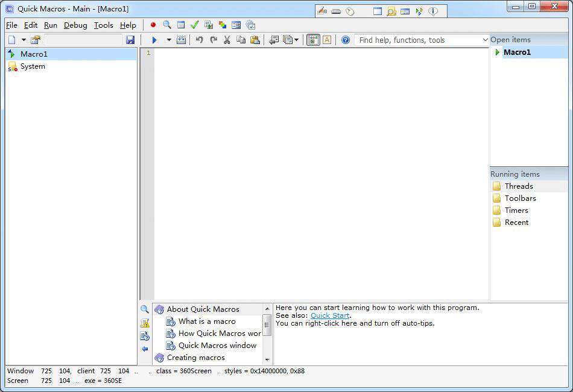Open the 'What is a macro' help topic
This screenshot has width=573, height=392.
coord(207,321)
